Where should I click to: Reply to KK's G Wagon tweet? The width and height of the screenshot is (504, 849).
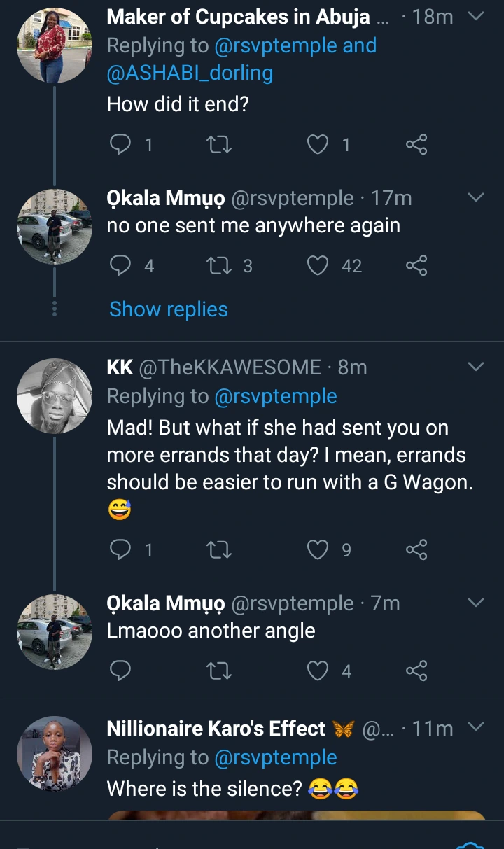pyautogui.click(x=121, y=550)
